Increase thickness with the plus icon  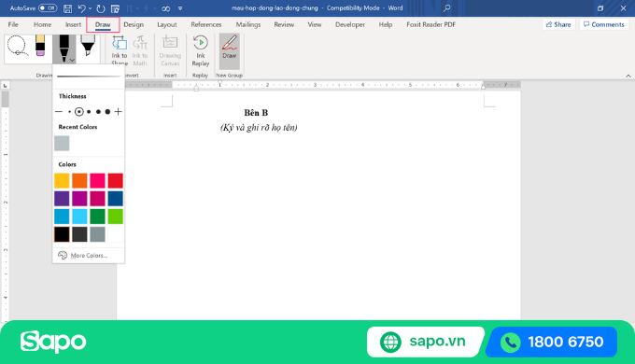coord(118,112)
